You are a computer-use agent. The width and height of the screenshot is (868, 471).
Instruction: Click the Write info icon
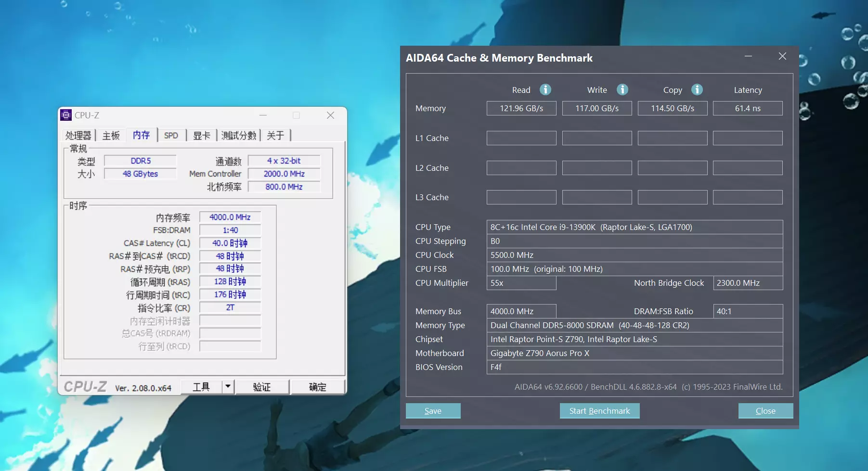pos(622,89)
